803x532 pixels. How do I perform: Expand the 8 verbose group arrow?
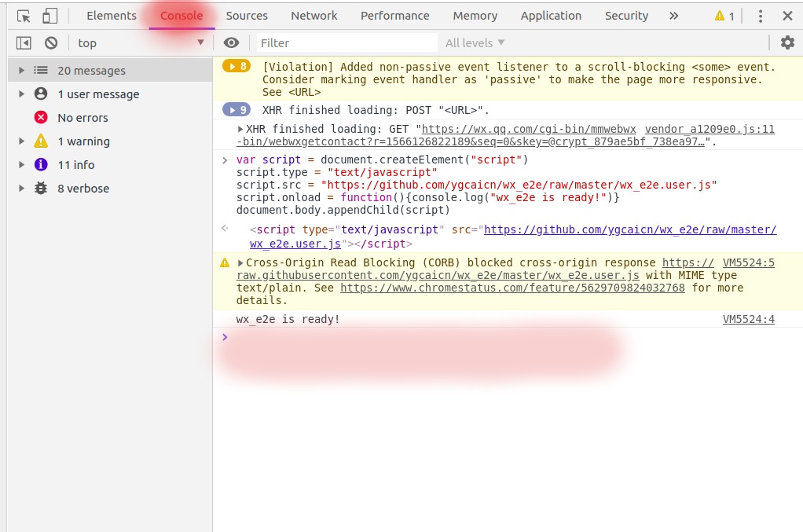(x=21, y=188)
